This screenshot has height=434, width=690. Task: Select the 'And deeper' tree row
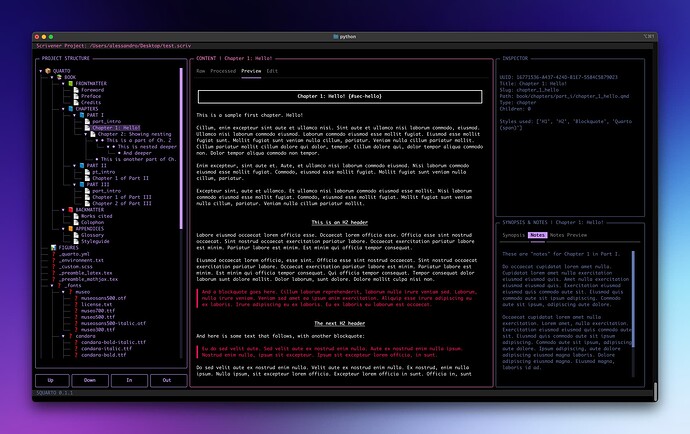[x=137, y=153]
